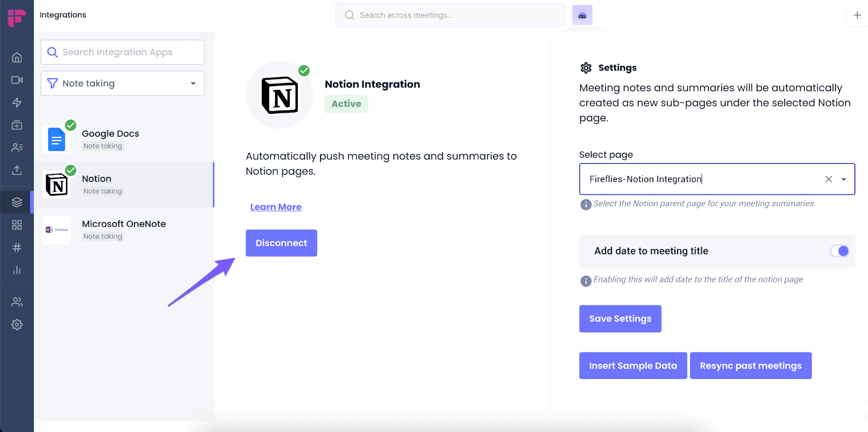Focus the Search across meetings field
The width and height of the screenshot is (868, 432).
[450, 15]
